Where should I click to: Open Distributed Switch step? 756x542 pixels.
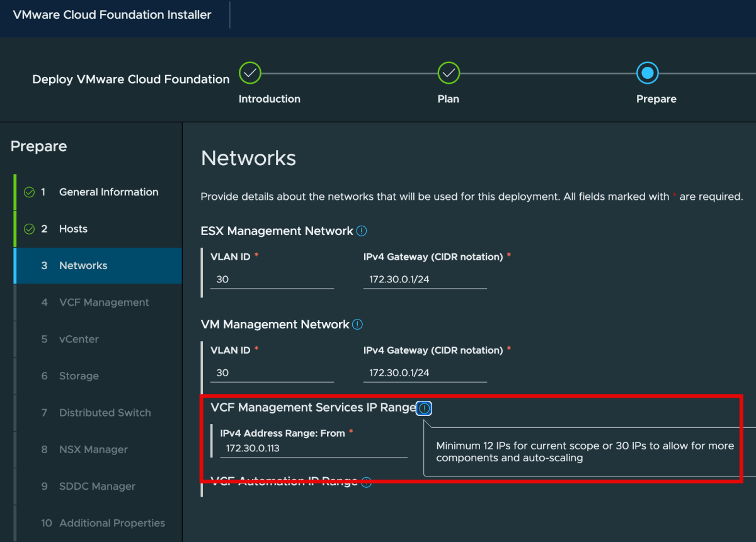pos(98,413)
